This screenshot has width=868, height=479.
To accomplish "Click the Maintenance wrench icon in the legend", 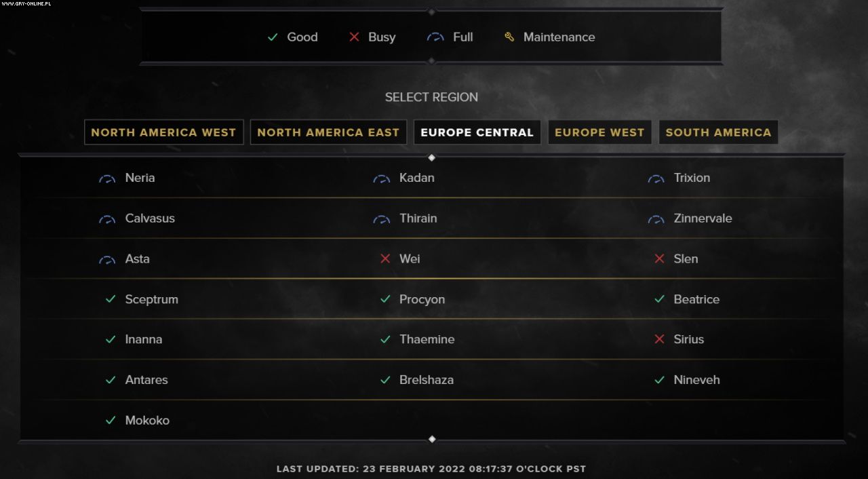I will point(509,37).
